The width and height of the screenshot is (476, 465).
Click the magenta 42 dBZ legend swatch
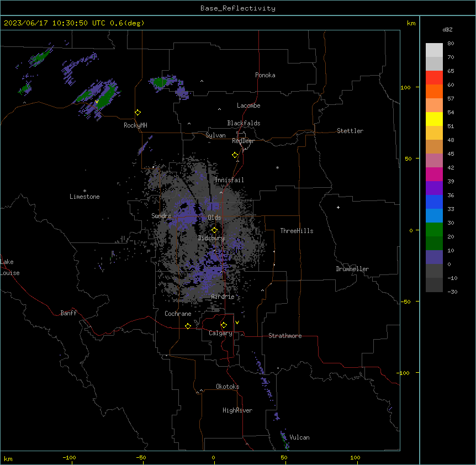(x=434, y=174)
